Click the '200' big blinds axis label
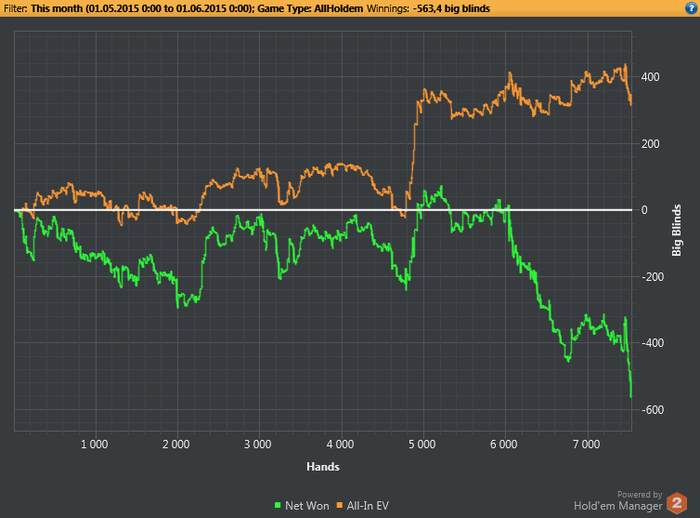This screenshot has width=700, height=518. (x=650, y=144)
